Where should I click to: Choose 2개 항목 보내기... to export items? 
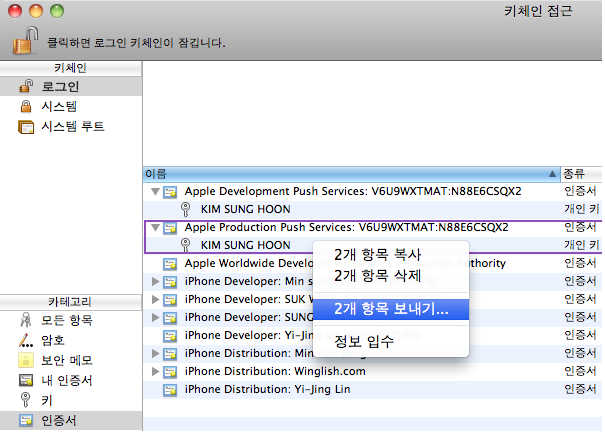[391, 309]
